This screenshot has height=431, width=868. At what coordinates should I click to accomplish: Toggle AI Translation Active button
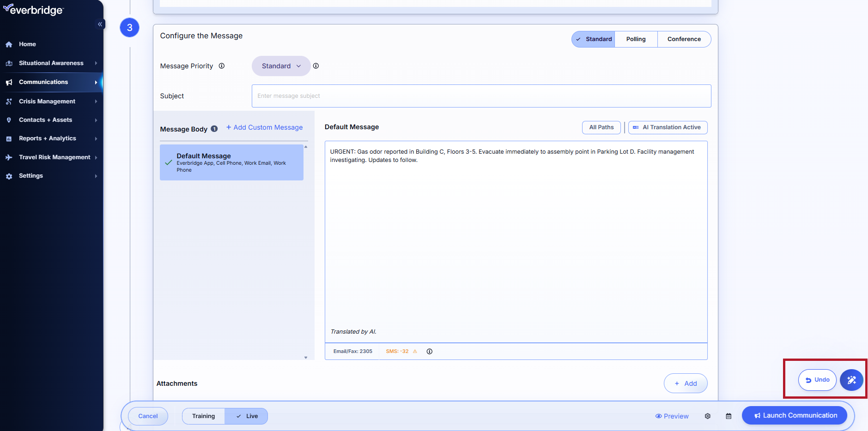click(x=668, y=127)
